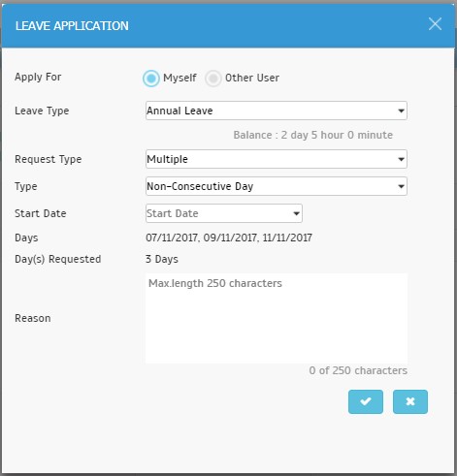Click the arrow on the Non-Consecutive Day combo box

pyautogui.click(x=401, y=186)
